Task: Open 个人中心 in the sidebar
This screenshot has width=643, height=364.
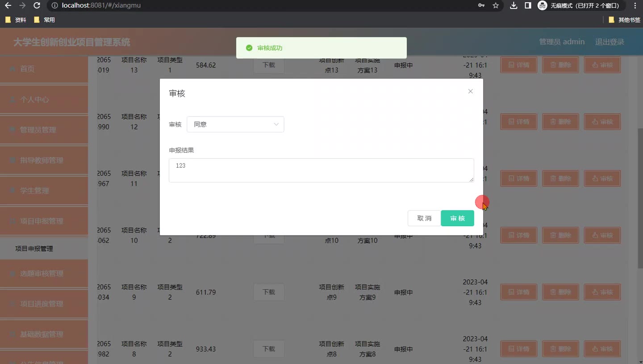Action: point(44,99)
